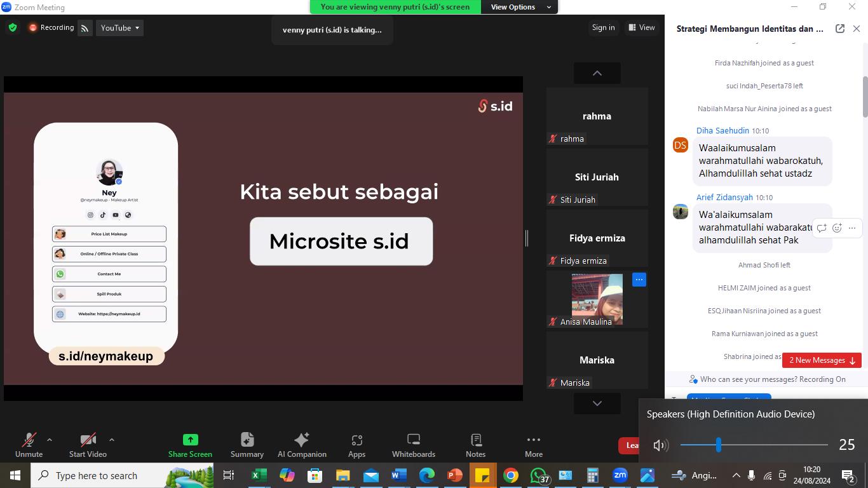Expand the View Options dropdown
Screen dimensions: 868x488
click(520, 7)
